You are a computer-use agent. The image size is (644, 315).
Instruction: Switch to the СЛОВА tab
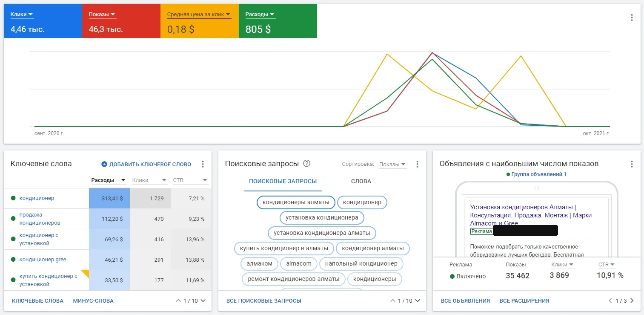tap(361, 181)
